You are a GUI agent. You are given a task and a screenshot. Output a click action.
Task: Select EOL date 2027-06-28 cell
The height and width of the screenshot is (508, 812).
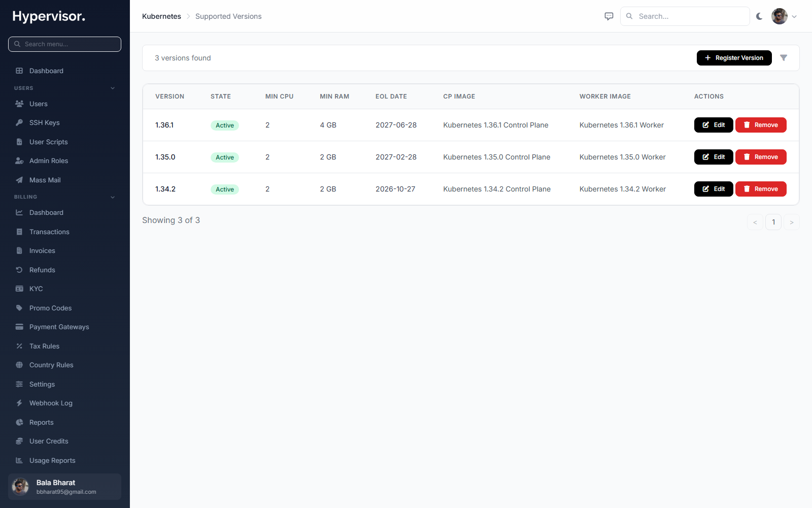pos(396,125)
